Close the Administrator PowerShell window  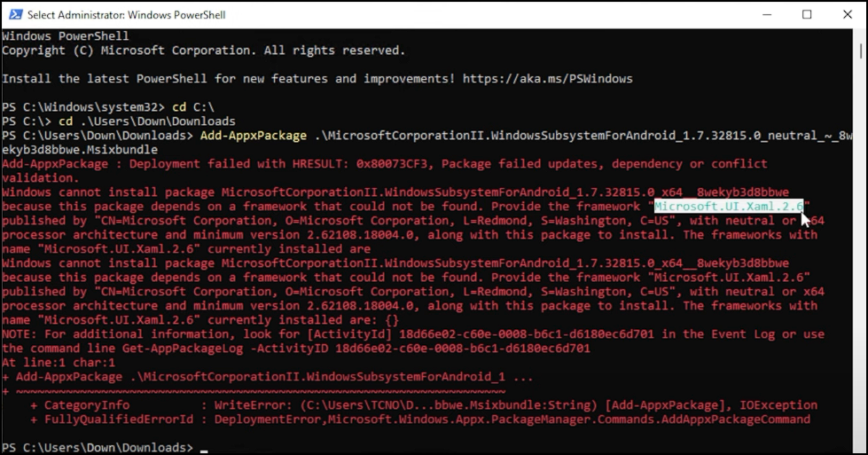848,15
